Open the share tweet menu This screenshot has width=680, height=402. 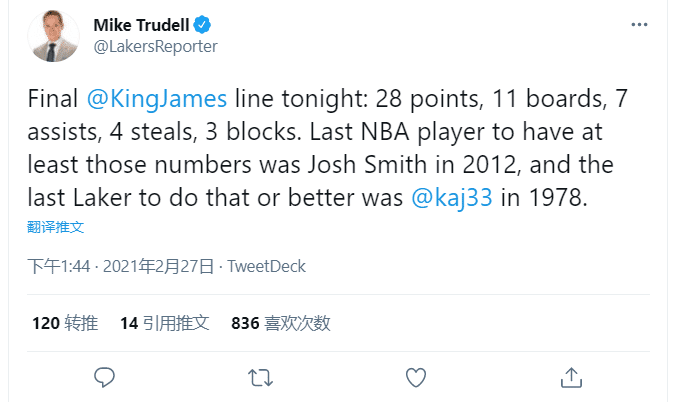571,376
